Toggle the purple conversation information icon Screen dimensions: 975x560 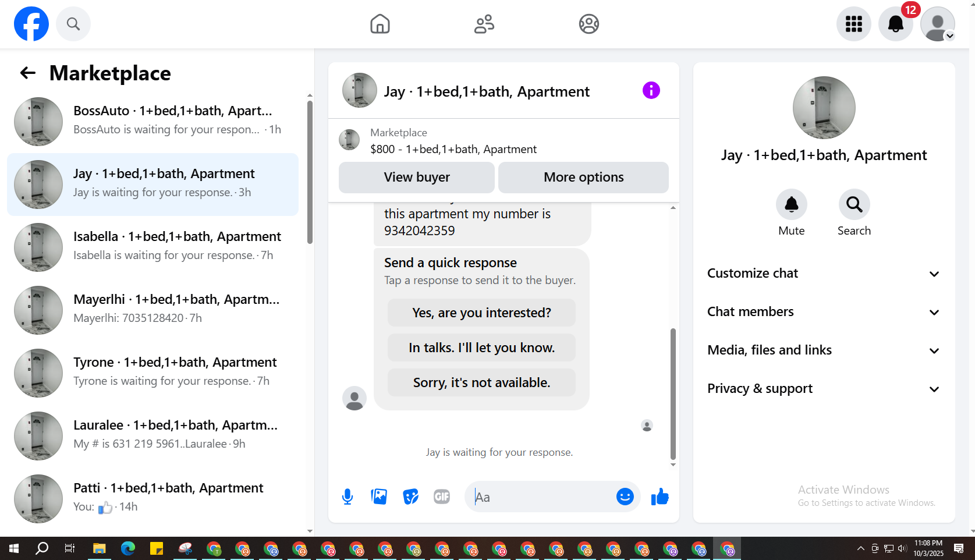[651, 90]
